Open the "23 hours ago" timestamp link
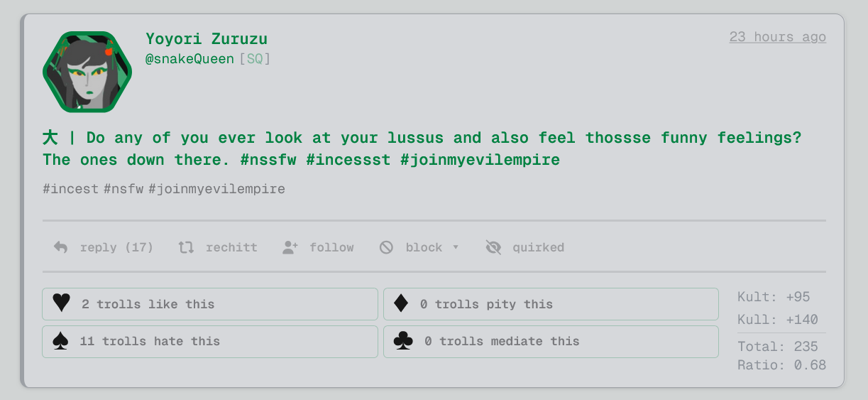Screen dimensions: 868x400 777,37
